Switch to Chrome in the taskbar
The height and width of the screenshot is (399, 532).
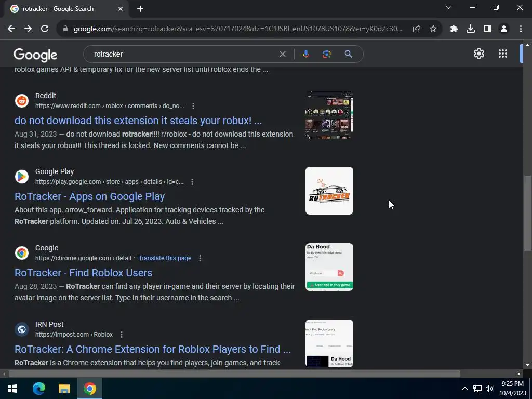(89, 389)
